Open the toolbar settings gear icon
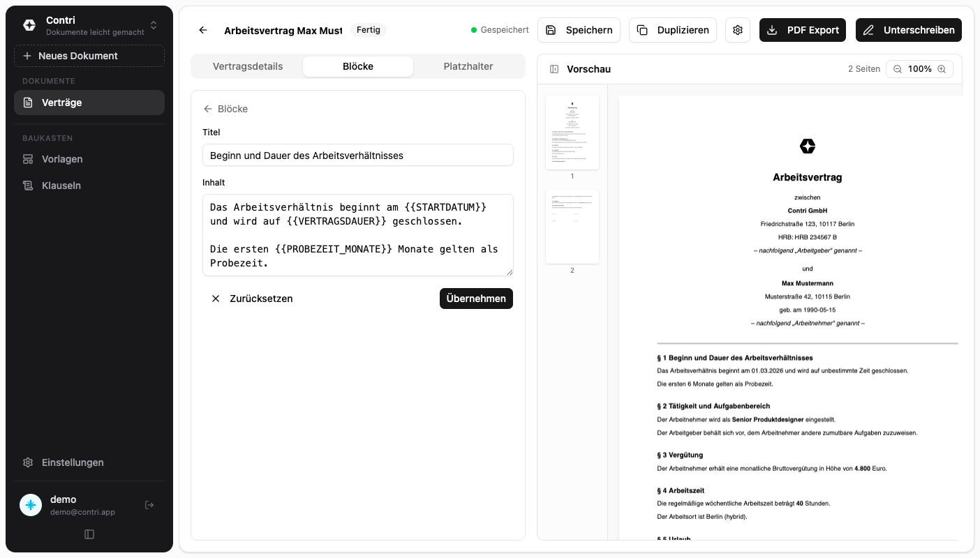 (737, 30)
